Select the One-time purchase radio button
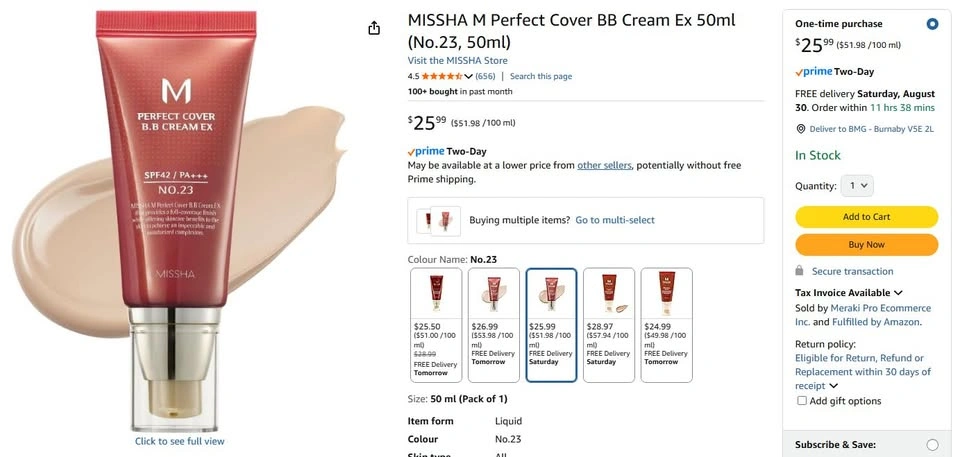 click(x=932, y=24)
